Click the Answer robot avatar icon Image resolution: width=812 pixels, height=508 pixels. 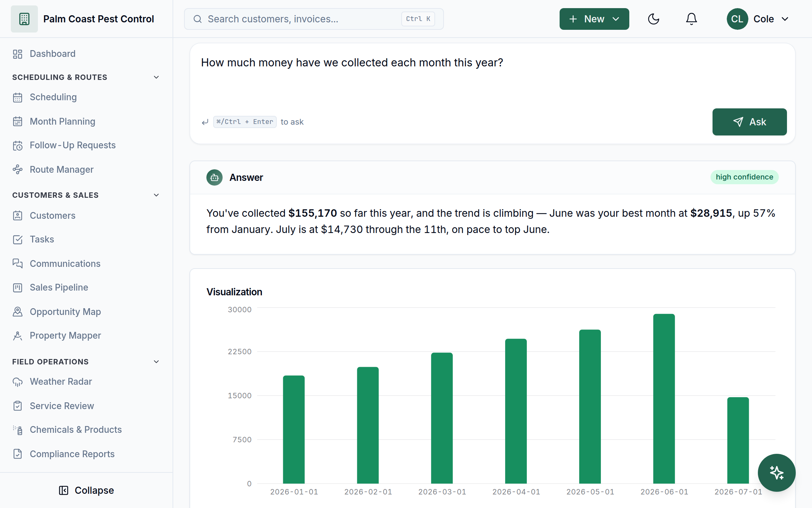point(215,177)
